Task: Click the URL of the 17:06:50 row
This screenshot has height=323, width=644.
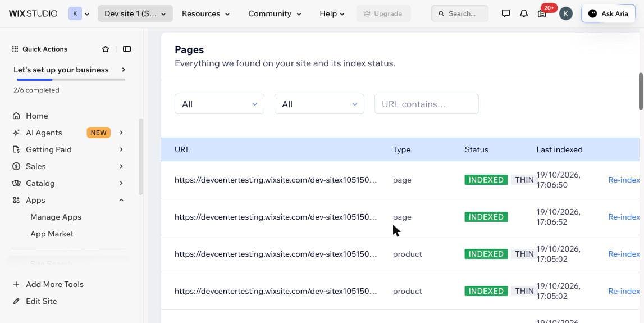Action: [x=276, y=180]
